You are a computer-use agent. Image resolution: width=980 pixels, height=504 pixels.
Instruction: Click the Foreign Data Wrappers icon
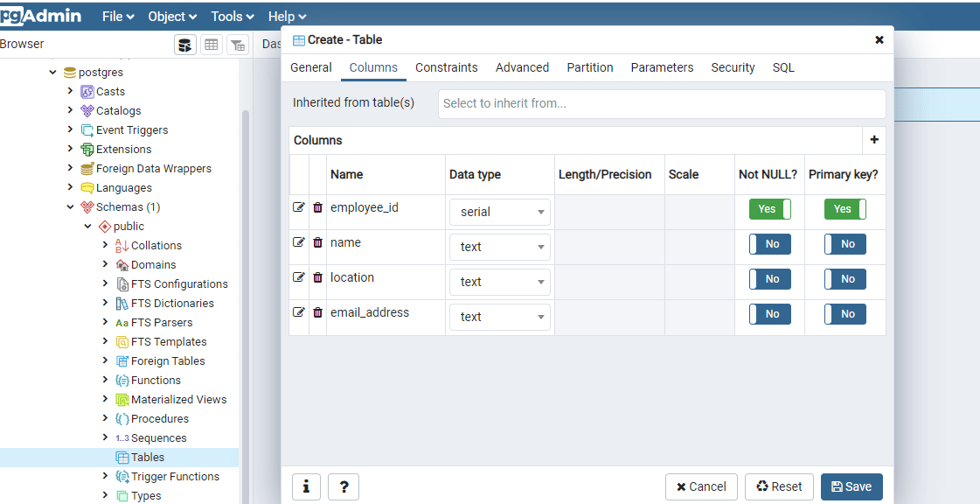(87, 169)
